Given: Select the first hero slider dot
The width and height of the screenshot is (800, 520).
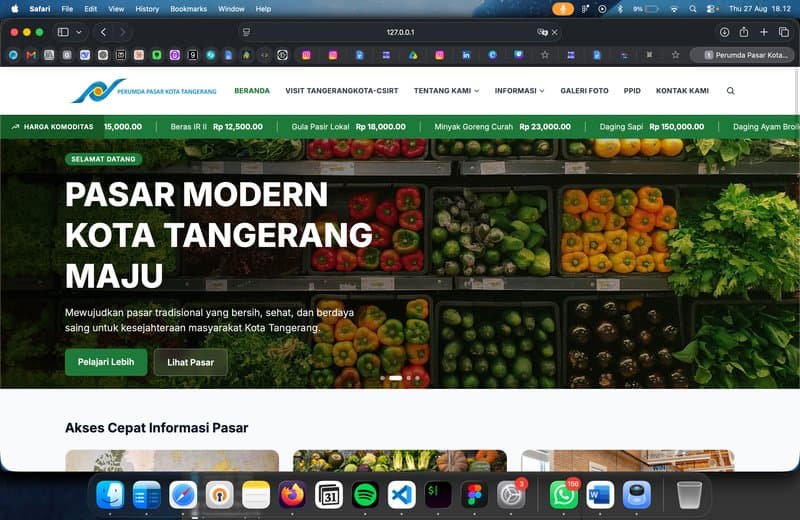Looking at the screenshot, I should point(383,378).
